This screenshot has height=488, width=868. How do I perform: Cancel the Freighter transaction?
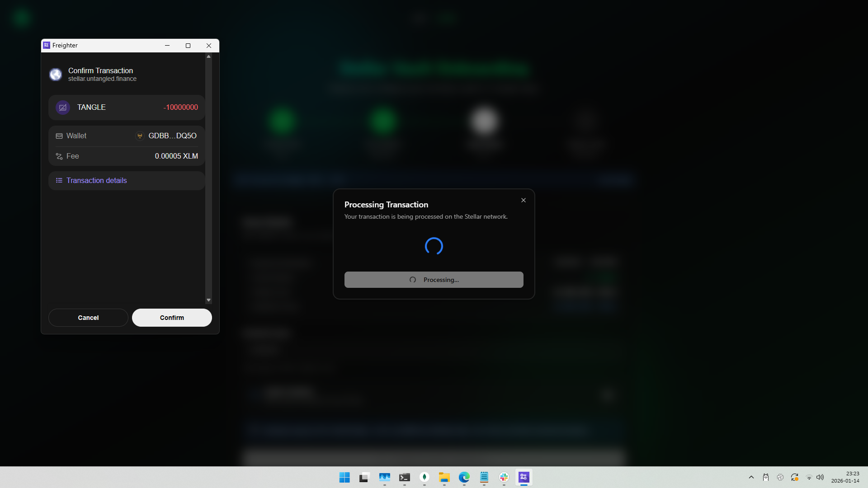pyautogui.click(x=88, y=317)
